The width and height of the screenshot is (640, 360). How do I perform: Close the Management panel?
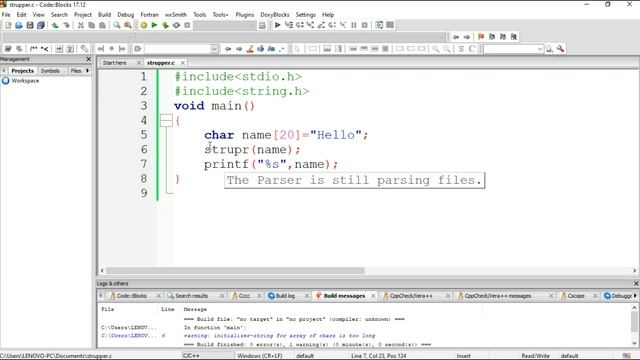pos(89,59)
